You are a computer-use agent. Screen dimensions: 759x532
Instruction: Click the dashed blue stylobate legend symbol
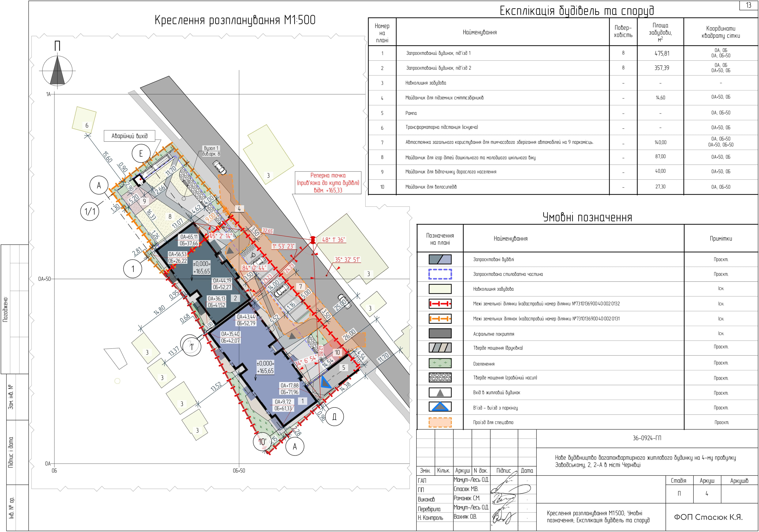[440, 274]
